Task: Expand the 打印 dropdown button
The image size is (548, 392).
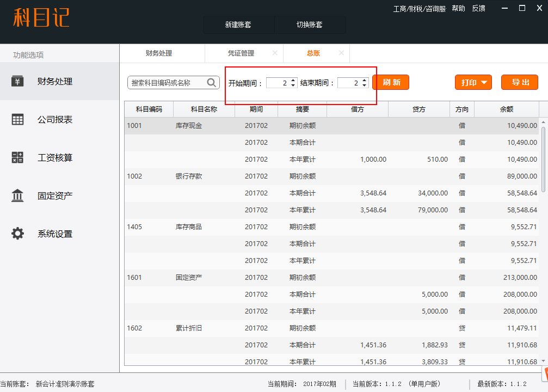Action: [x=473, y=82]
